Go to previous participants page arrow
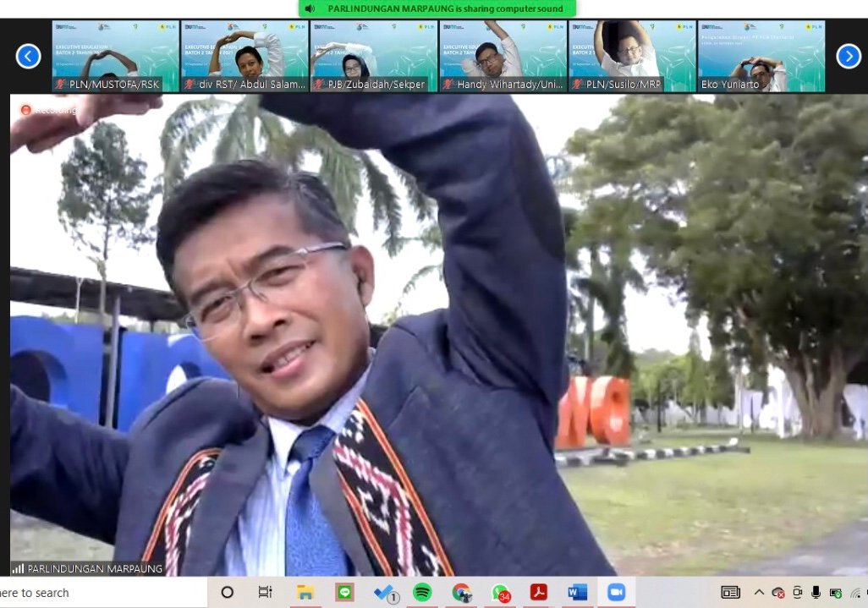 click(x=29, y=57)
